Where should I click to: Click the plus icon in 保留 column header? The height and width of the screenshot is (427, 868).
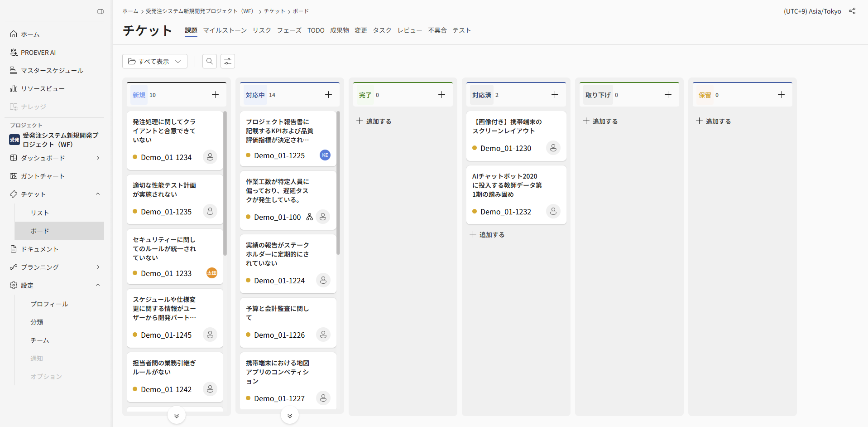[x=781, y=95]
